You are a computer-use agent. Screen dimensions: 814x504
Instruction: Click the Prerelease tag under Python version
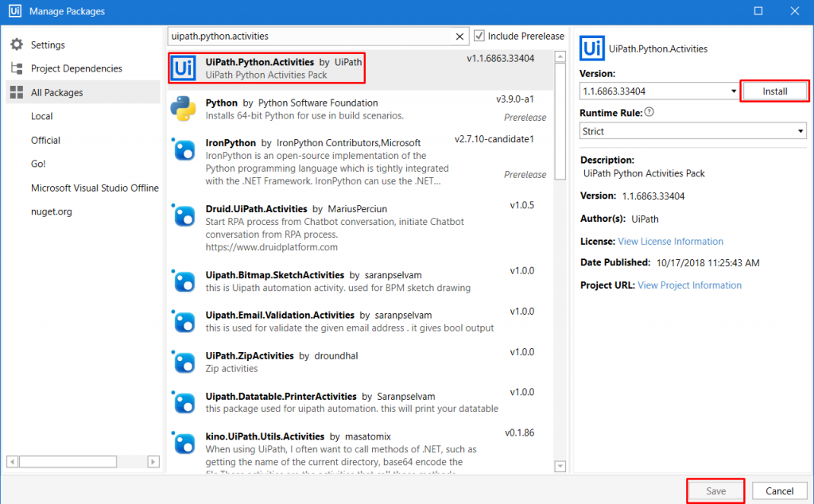525,118
